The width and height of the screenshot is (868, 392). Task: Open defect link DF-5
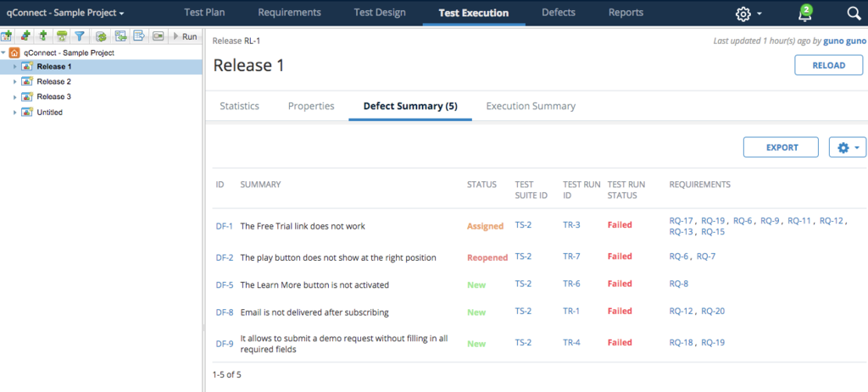pyautogui.click(x=224, y=285)
